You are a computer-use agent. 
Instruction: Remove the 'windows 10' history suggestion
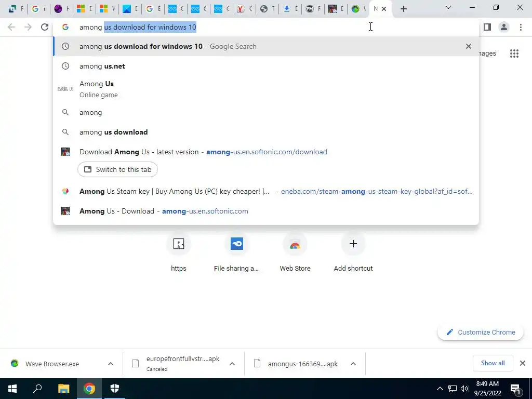469,46
